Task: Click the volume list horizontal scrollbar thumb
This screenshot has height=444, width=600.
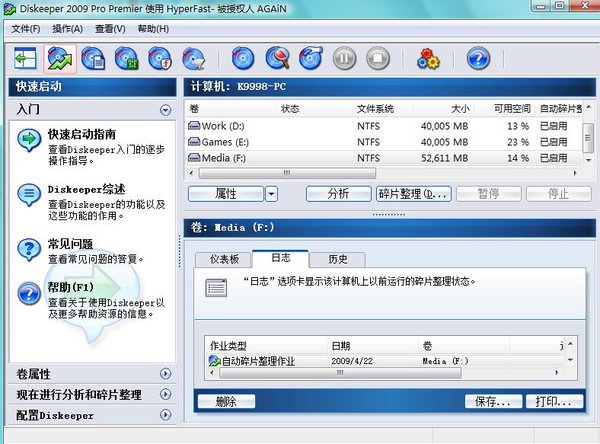Action: point(287,173)
